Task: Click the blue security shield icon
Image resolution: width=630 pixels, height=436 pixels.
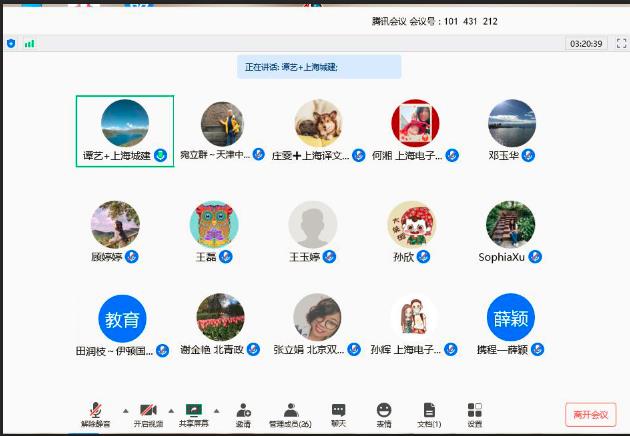Action: tap(11, 44)
